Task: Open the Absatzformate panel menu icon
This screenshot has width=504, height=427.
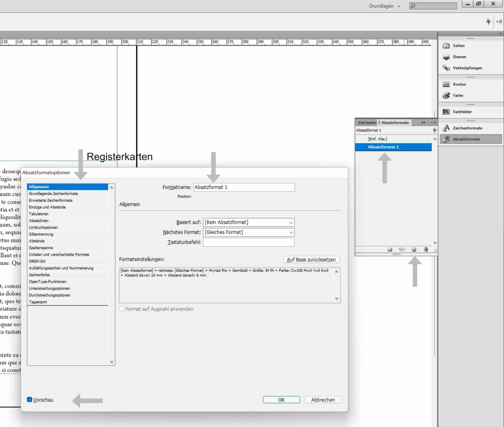Action: [433, 122]
